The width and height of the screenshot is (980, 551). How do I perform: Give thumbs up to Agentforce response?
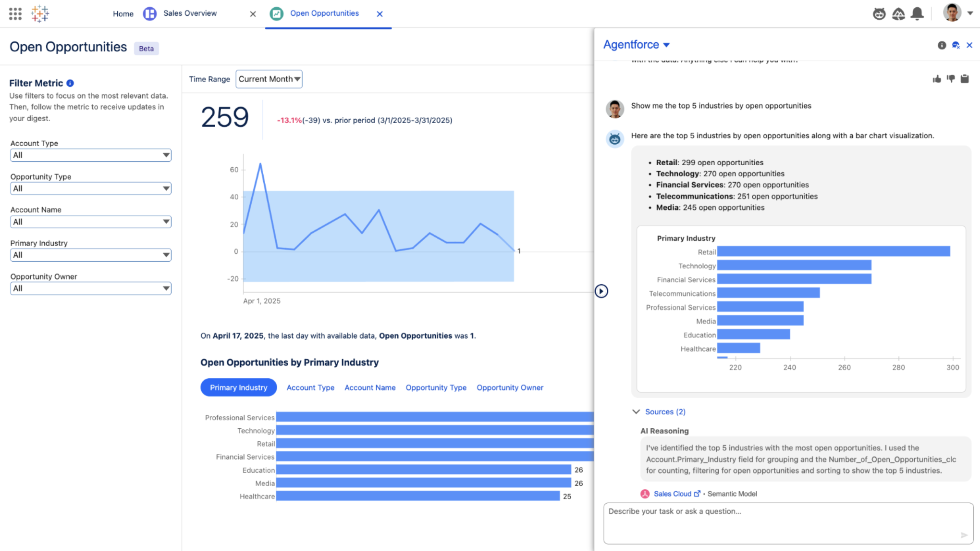click(x=937, y=79)
